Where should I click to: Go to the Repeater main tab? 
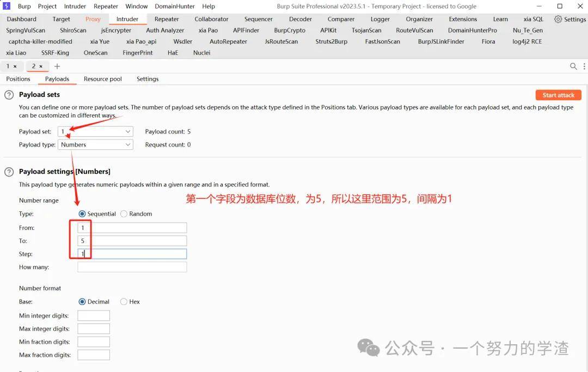(x=167, y=19)
